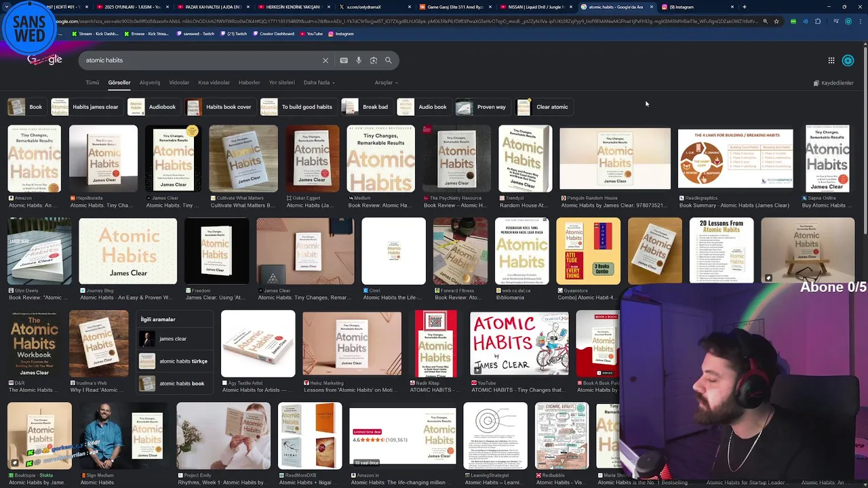Open the Google account avatar
The image size is (868, 488).
click(848, 60)
